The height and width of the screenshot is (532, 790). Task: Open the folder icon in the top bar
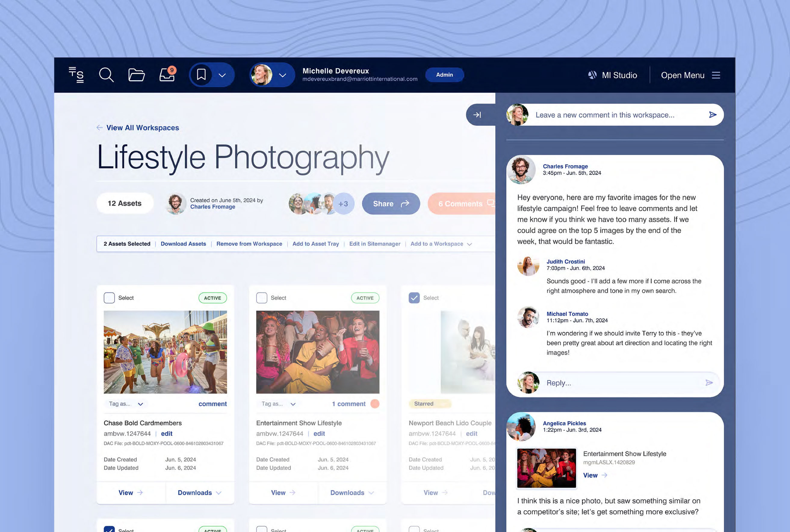coord(136,75)
